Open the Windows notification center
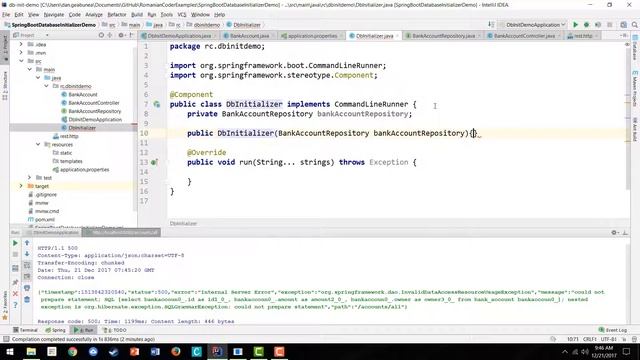Image resolution: width=640 pixels, height=360 pixels. [626, 351]
